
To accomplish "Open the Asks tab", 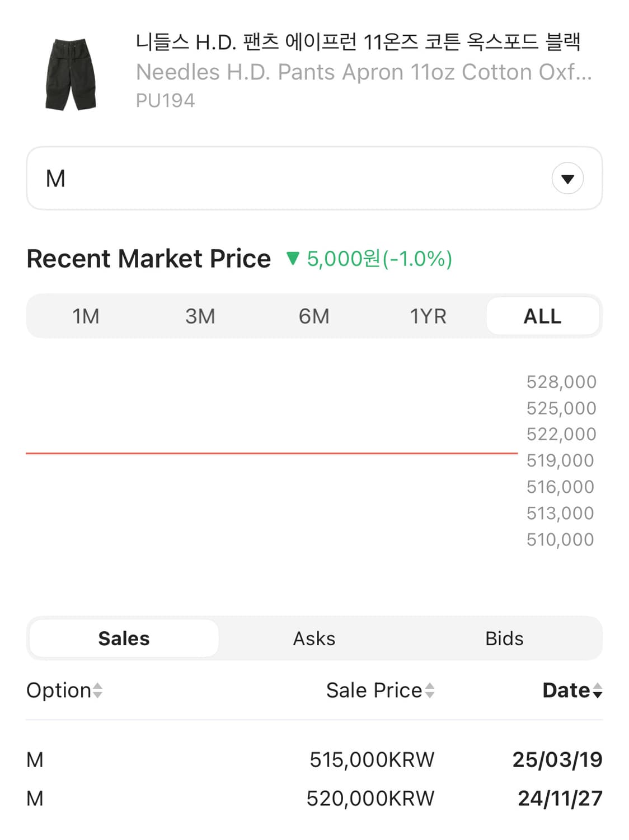I will pyautogui.click(x=314, y=638).
